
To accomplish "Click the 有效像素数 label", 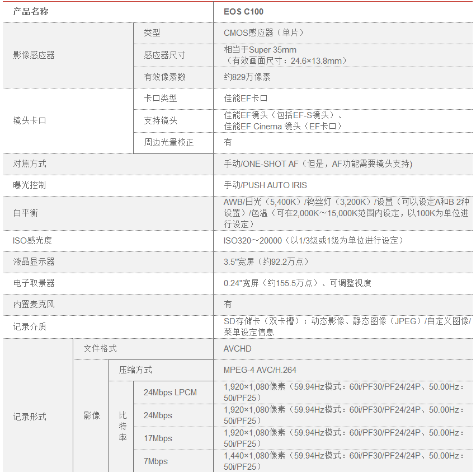I will [x=164, y=77].
